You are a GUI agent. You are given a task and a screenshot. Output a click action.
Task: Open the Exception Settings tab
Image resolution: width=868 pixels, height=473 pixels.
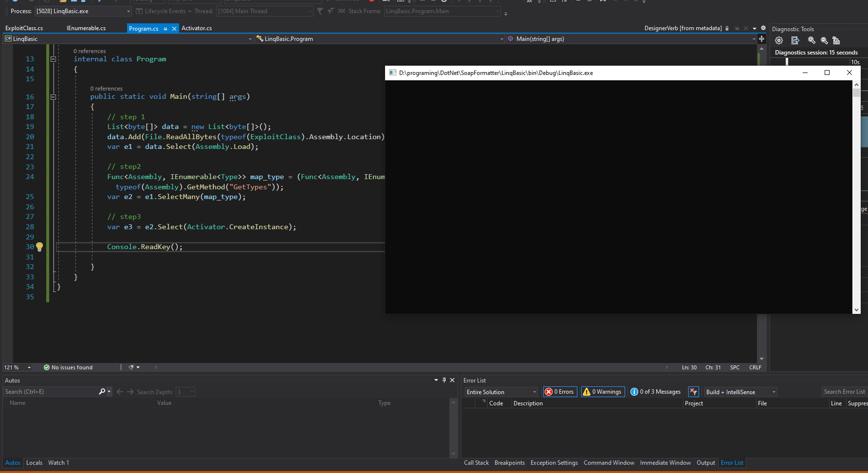click(x=554, y=463)
